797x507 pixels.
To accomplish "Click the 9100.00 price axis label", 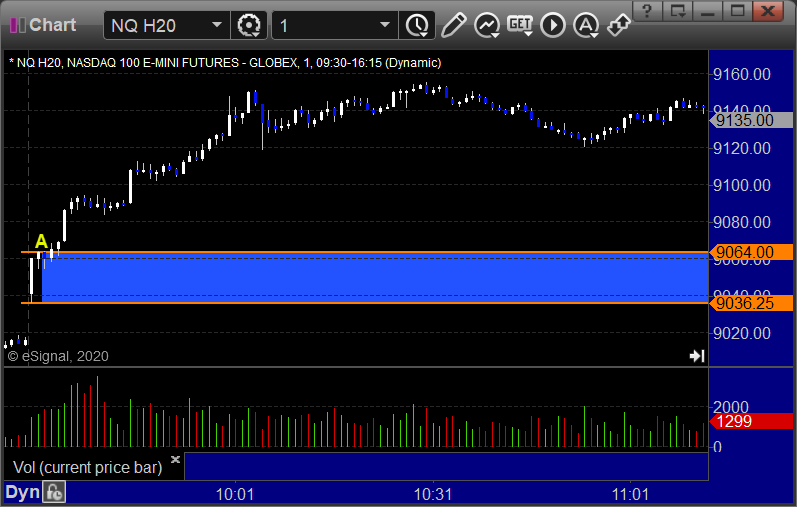I will point(742,185).
